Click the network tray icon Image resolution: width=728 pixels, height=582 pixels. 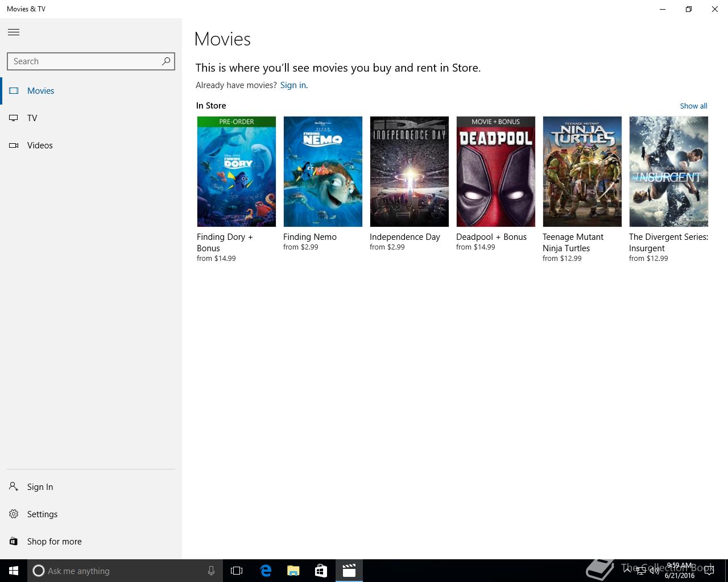[640, 571]
